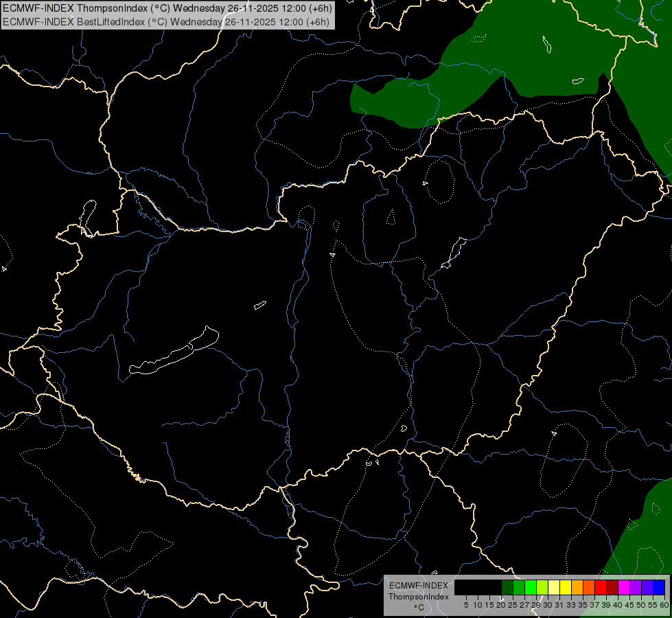Image resolution: width=672 pixels, height=618 pixels.
Task: Select the pale yellow 30–31 legend swatch
Action: [554, 587]
